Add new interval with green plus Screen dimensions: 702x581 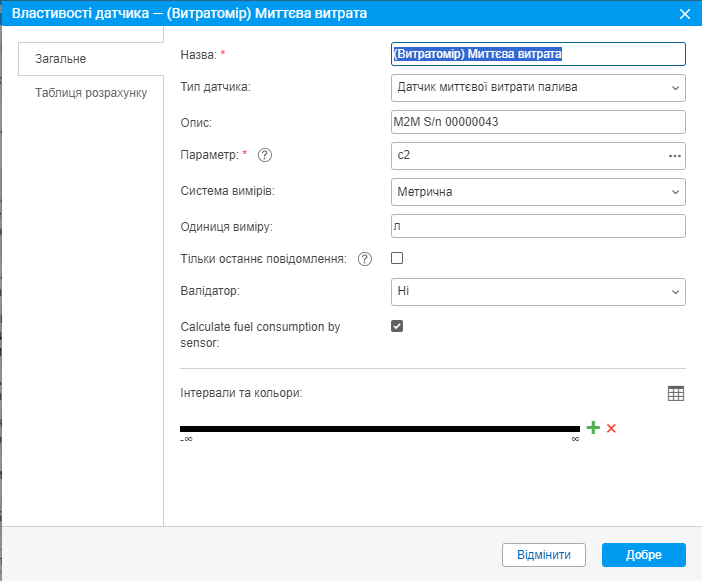tap(593, 427)
